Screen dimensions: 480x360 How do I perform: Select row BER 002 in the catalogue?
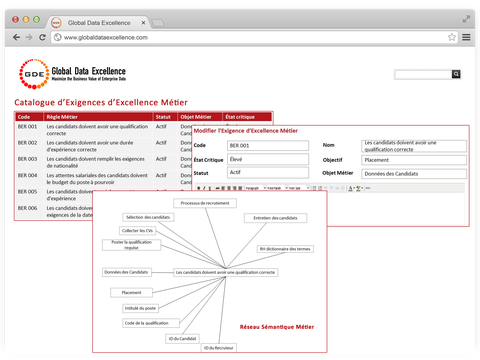click(103, 146)
